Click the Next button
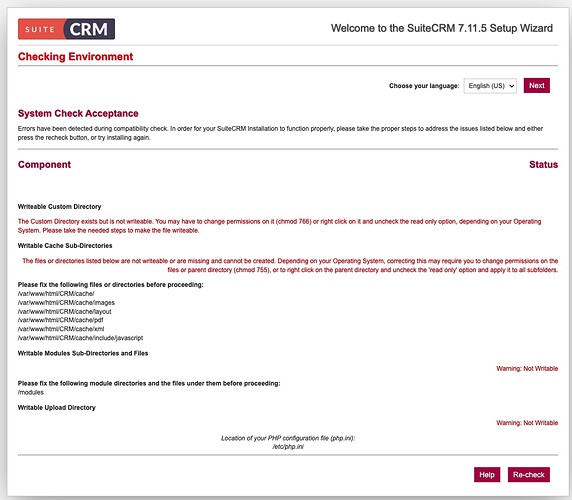 537,85
